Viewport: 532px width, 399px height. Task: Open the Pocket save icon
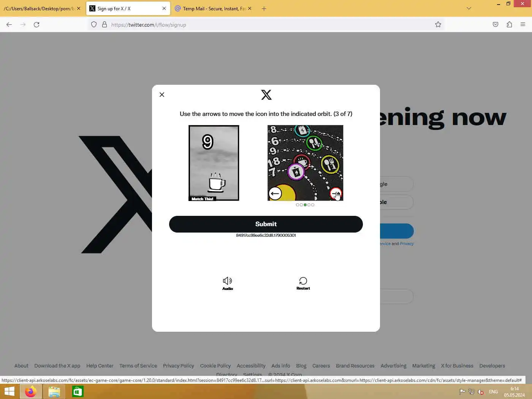click(496, 25)
